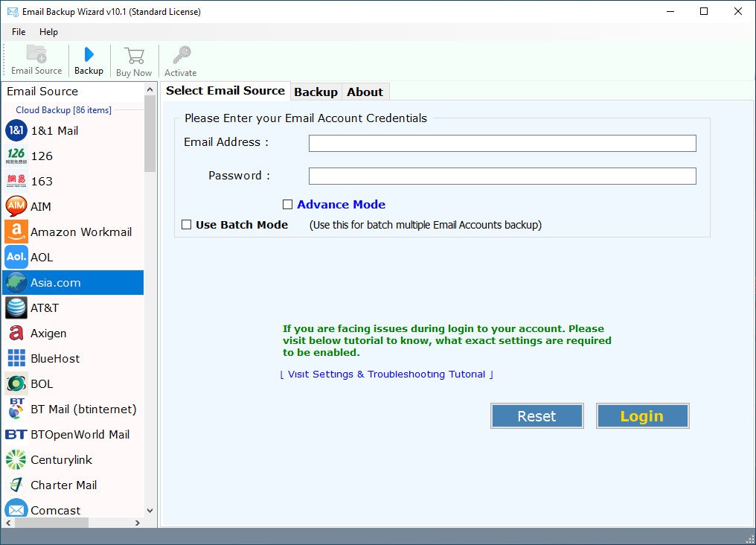Screen dimensions: 756x545
Task: Select the Comcast mail icon
Action: pos(16,510)
